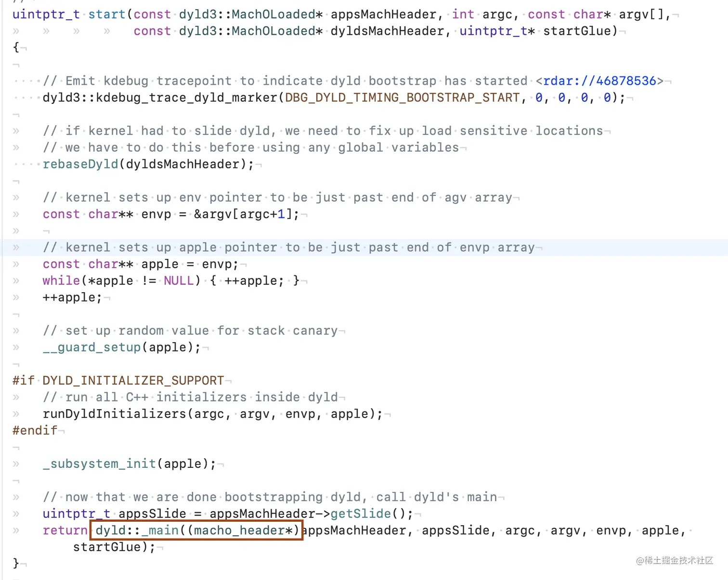Click '#if DYLD_INITIALIZER_SUPPORT' directive
The width and height of the screenshot is (728, 580).
[118, 381]
